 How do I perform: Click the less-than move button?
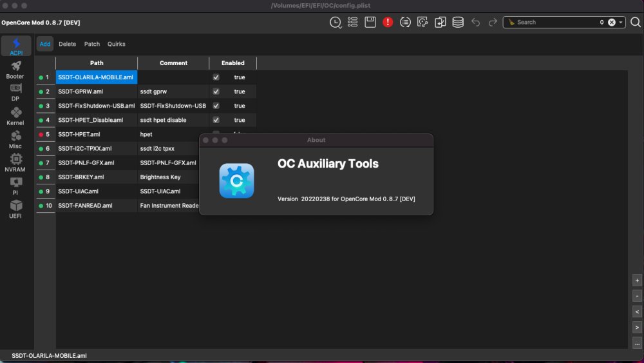pyautogui.click(x=637, y=311)
